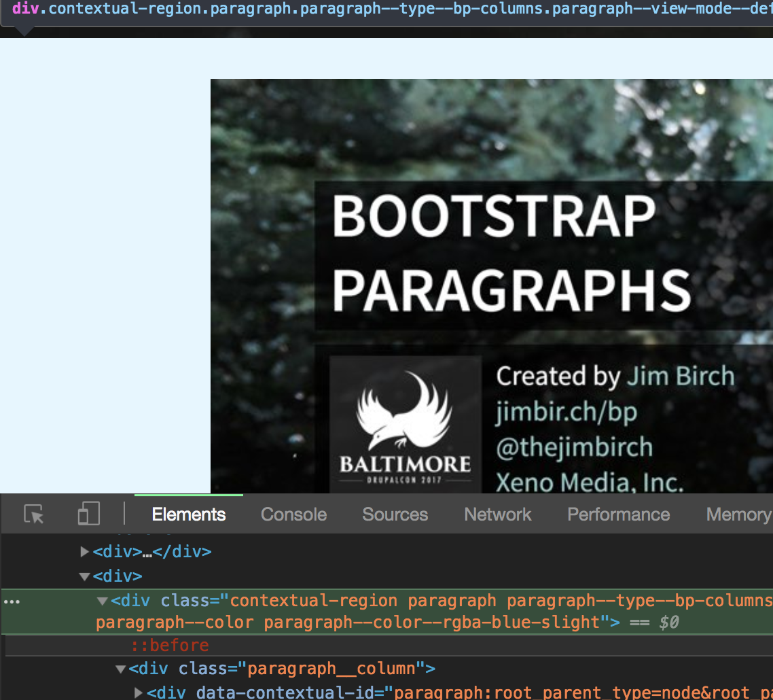Select the paragraph__column class value

click(x=331, y=669)
